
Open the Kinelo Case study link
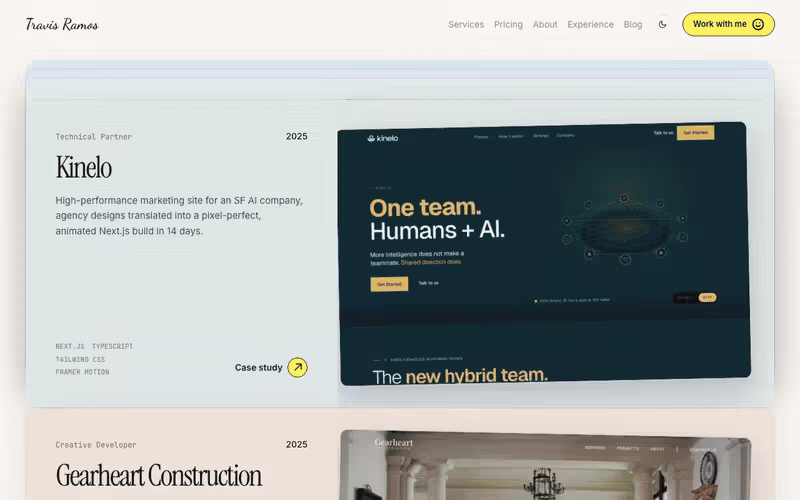(x=271, y=367)
